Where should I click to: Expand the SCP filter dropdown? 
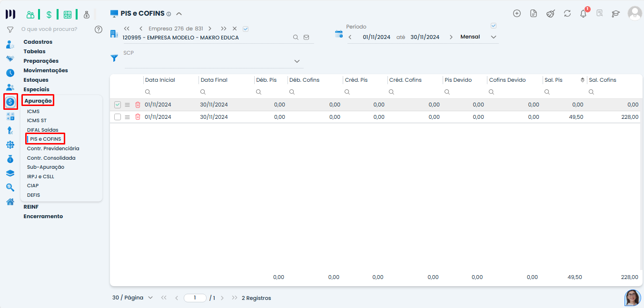pos(297,61)
